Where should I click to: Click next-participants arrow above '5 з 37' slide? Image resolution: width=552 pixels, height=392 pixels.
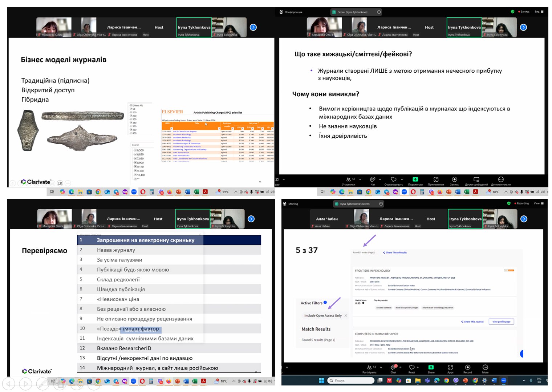(524, 219)
